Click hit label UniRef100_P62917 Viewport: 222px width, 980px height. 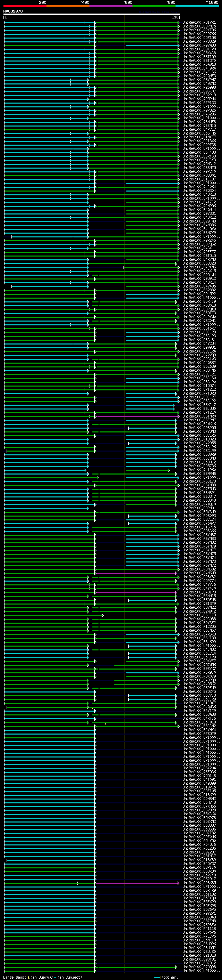tap(199, 879)
